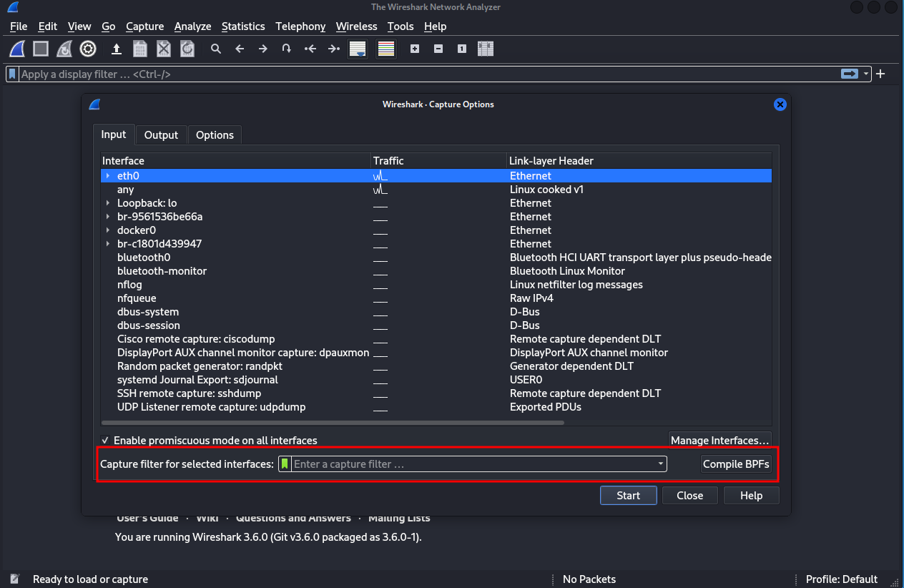The height and width of the screenshot is (588, 904).
Task: Close the Capture Options dialog with X icon
Action: pyautogui.click(x=780, y=104)
